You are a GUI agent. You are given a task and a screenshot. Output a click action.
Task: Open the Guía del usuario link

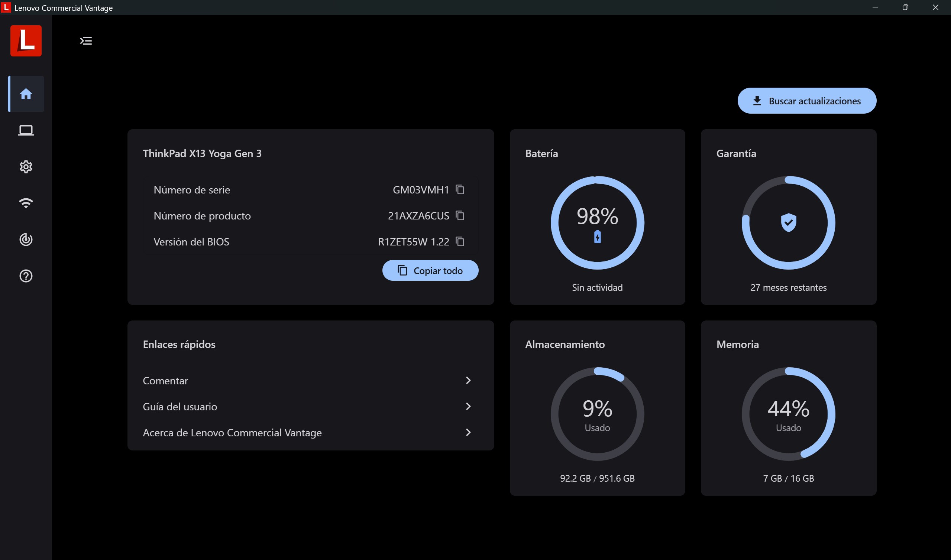coord(310,406)
